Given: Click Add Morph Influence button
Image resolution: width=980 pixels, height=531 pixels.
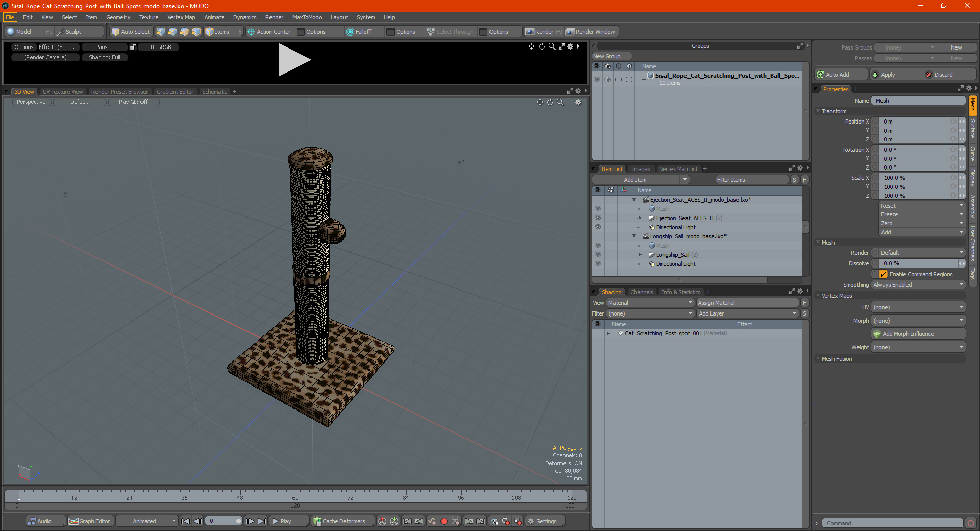Looking at the screenshot, I should pyautogui.click(x=918, y=334).
